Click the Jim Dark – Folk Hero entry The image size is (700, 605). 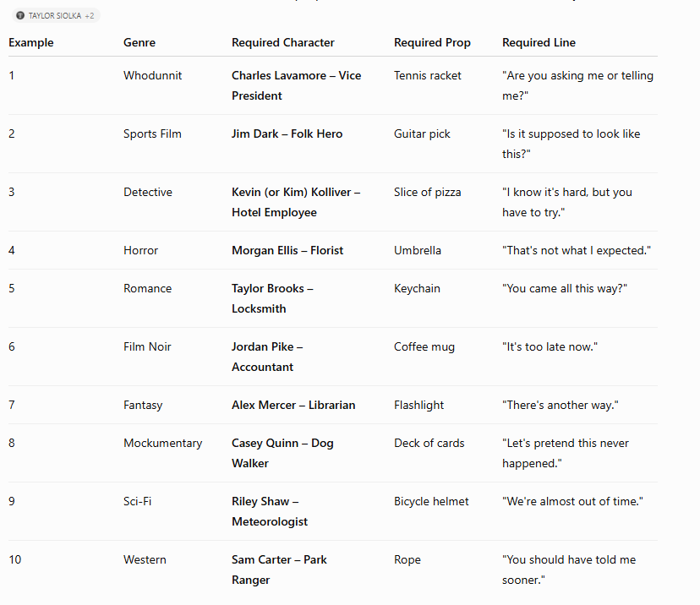[287, 134]
